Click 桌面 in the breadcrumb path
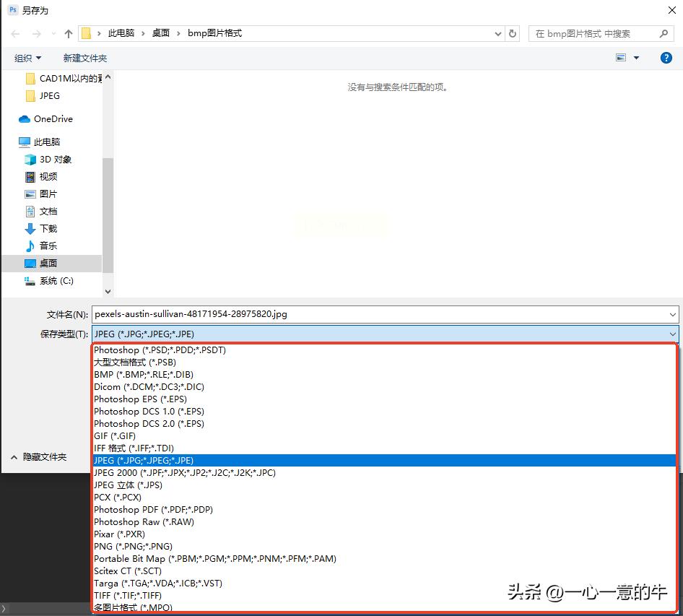Screen dimensions: 683x616 click(162, 33)
